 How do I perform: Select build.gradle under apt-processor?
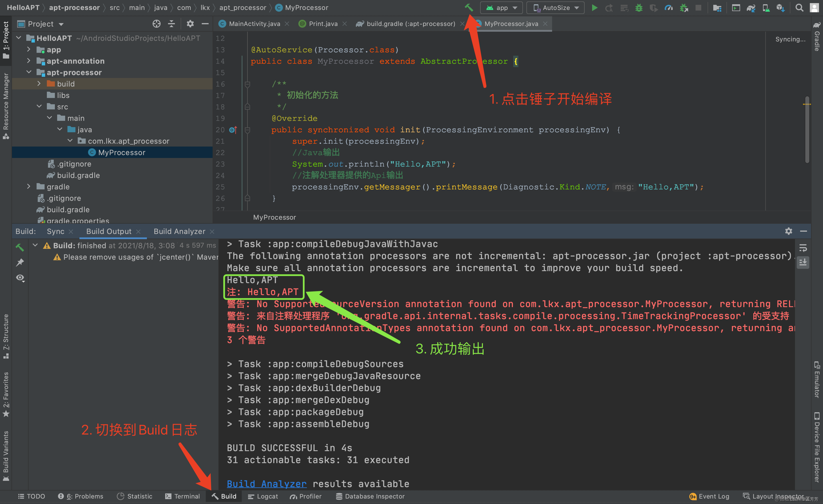point(79,175)
